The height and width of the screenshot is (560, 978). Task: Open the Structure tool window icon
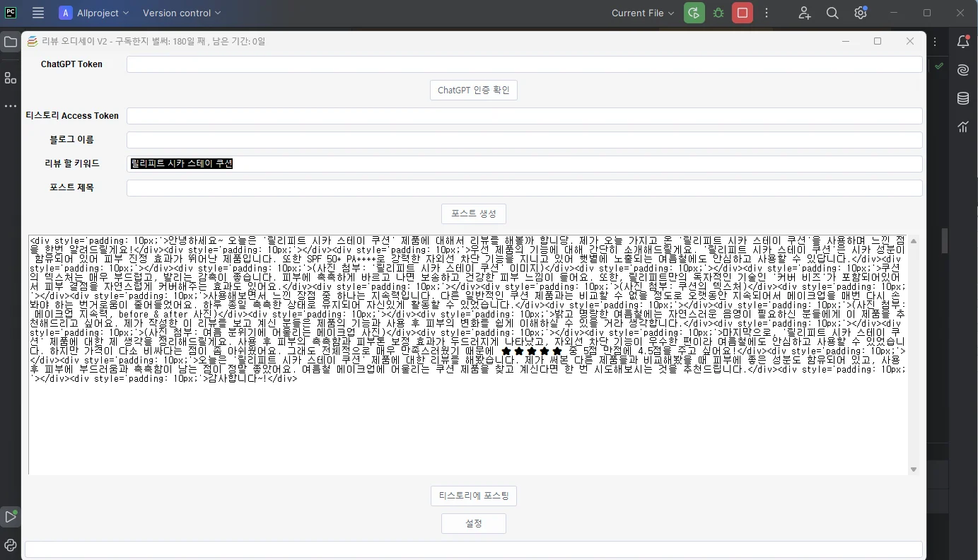click(x=11, y=78)
